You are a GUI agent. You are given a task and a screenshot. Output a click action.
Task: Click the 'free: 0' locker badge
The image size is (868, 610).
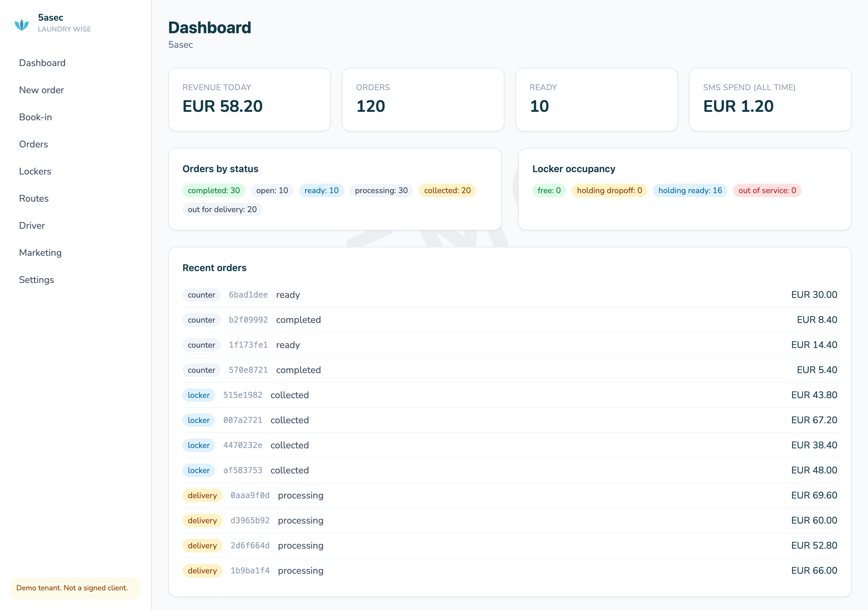[549, 190]
